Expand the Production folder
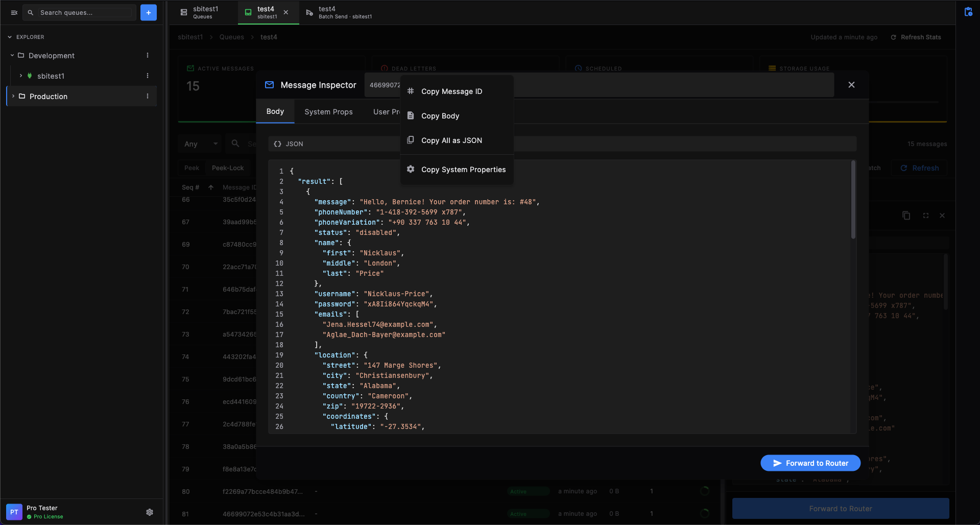 [x=13, y=96]
